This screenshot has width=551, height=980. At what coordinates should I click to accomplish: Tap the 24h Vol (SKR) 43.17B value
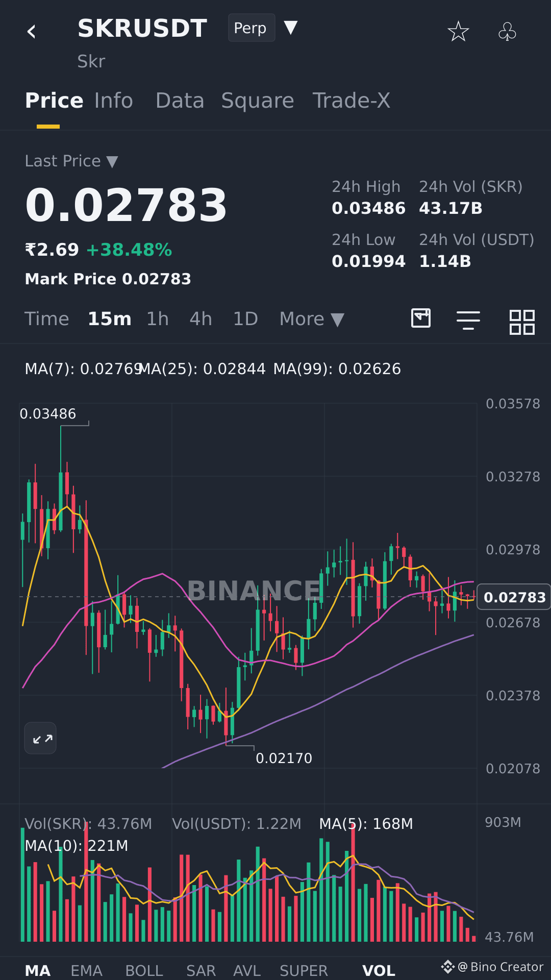coord(450,208)
